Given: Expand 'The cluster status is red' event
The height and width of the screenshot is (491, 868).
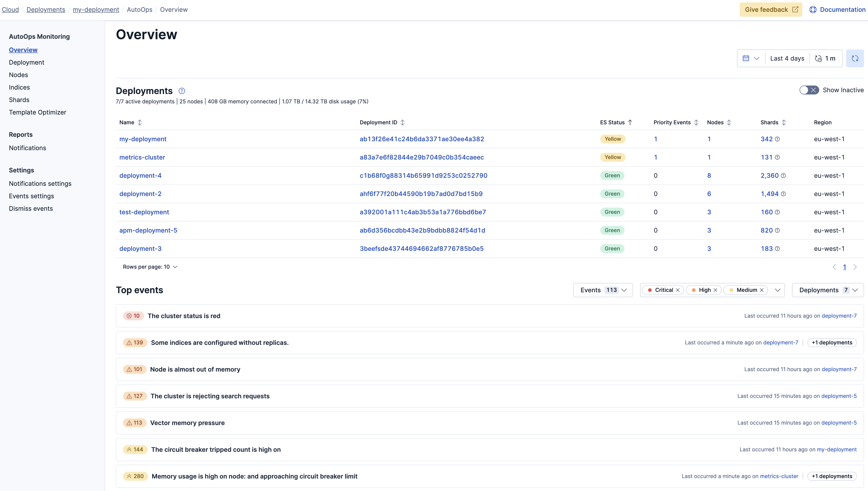Looking at the screenshot, I should 490,316.
